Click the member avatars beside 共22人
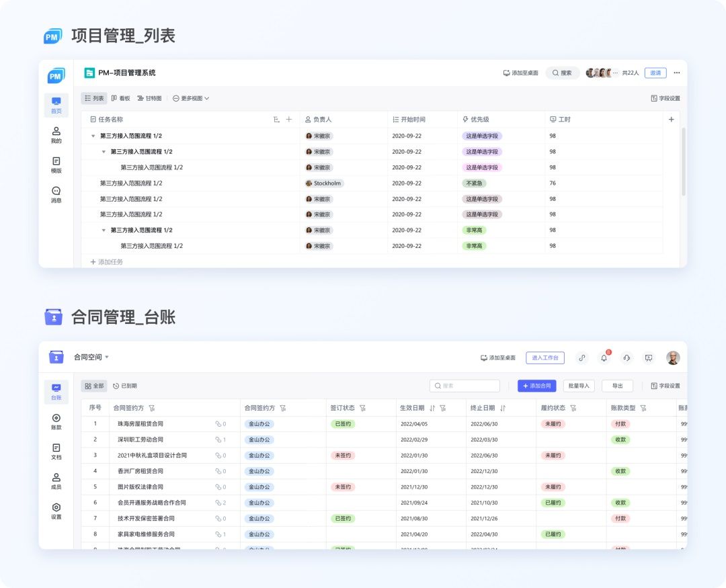The height and width of the screenshot is (588, 726). click(602, 73)
